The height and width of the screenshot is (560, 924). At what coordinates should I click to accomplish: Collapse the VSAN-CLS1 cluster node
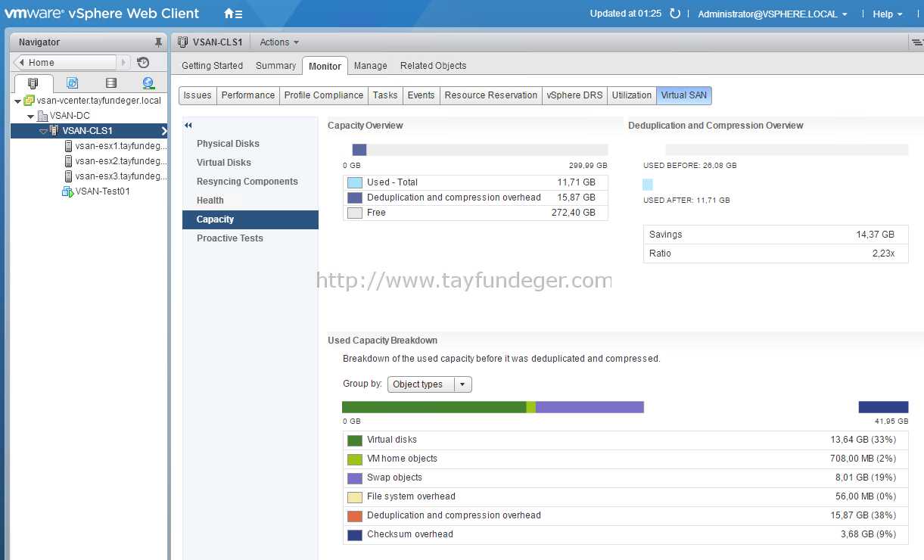point(43,131)
